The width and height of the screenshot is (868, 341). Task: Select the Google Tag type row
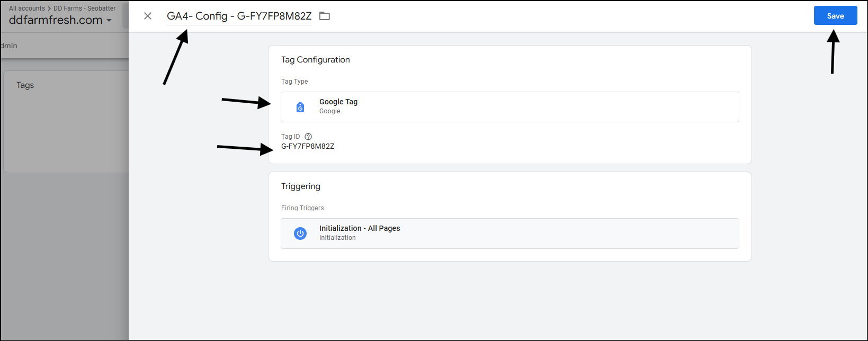click(509, 107)
